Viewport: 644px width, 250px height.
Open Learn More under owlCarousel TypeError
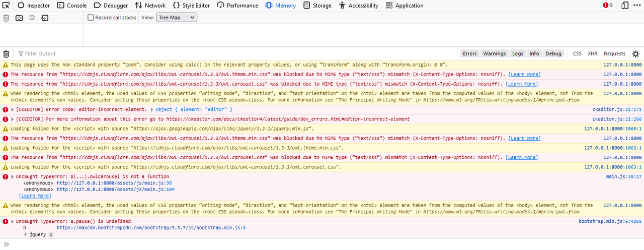[x=35, y=196]
